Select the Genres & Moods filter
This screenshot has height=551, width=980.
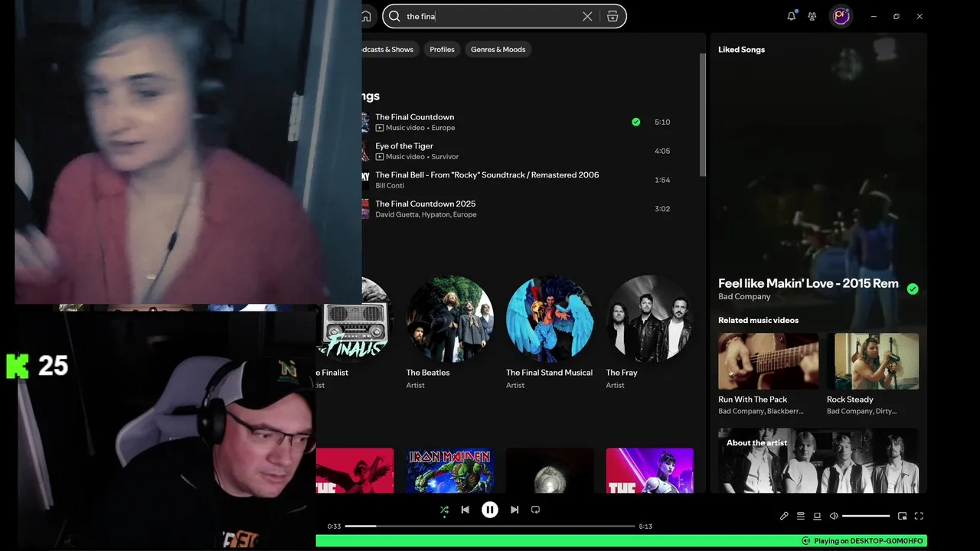(x=498, y=50)
